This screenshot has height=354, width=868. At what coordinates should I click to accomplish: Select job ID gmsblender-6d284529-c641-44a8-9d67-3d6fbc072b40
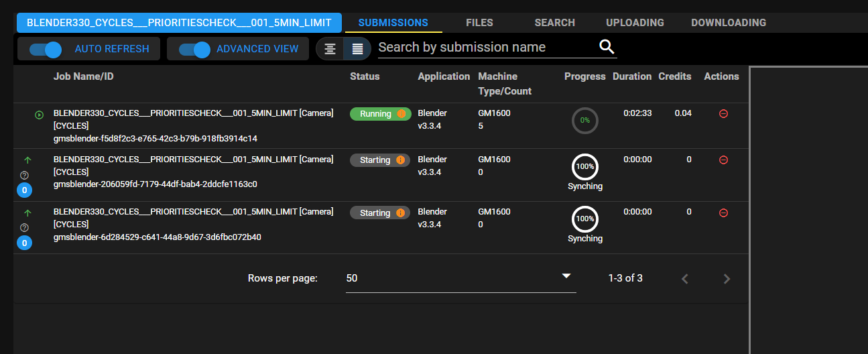[158, 237]
